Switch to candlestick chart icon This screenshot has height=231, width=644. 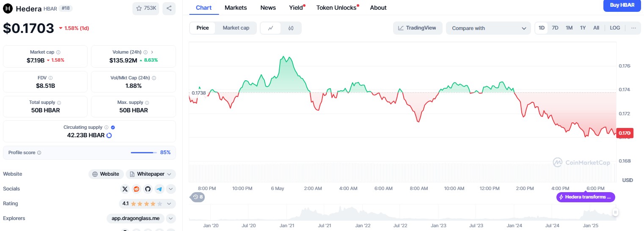coord(291,28)
